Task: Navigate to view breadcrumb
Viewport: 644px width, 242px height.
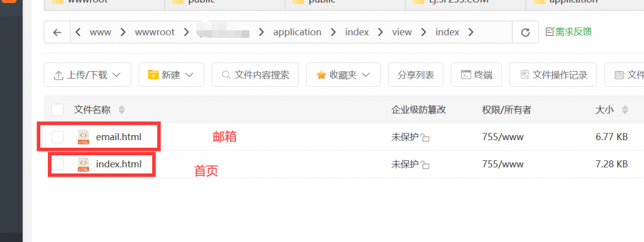Action: point(402,32)
